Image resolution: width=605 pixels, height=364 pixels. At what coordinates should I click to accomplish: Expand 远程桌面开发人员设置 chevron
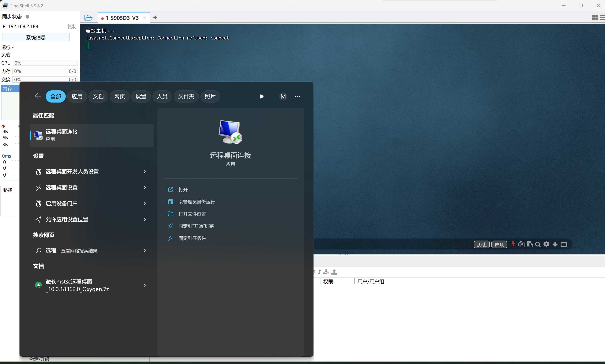coord(145,172)
